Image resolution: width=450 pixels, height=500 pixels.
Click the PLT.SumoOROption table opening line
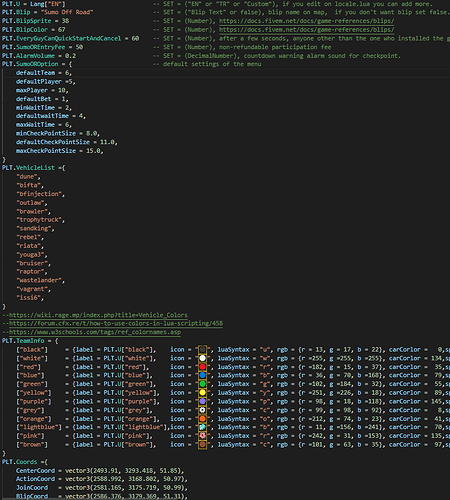[37, 64]
